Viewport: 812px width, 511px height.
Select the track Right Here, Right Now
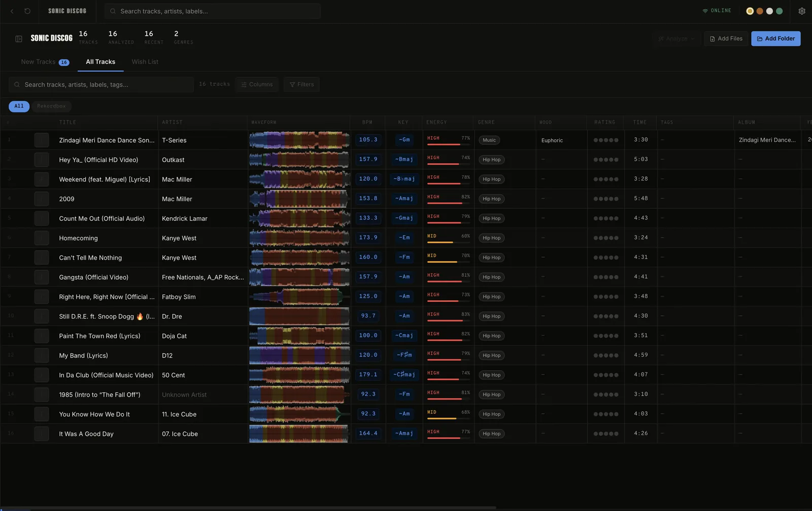(107, 297)
